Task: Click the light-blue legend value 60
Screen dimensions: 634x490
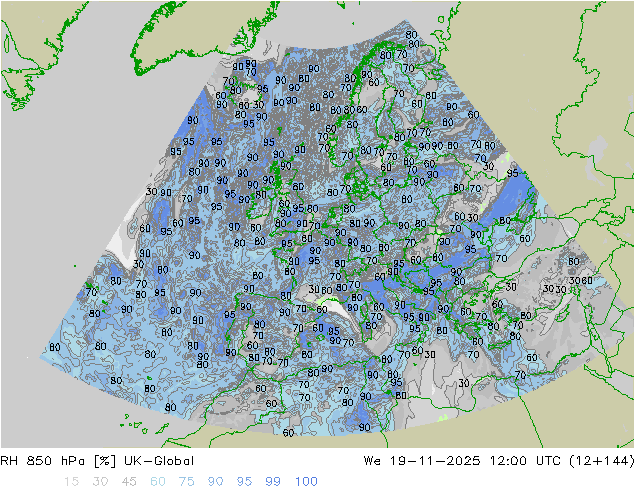Action: [x=158, y=482]
